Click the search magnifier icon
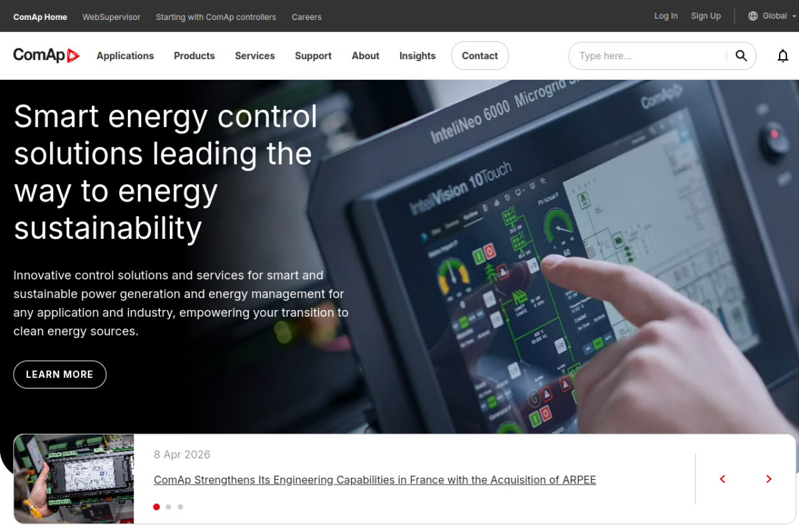Image resolution: width=799 pixels, height=532 pixels. [x=741, y=56]
